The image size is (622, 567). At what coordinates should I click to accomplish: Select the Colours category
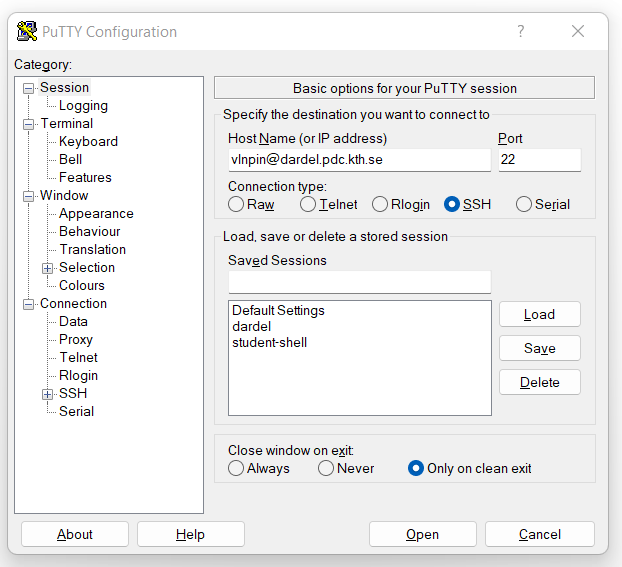click(81, 286)
